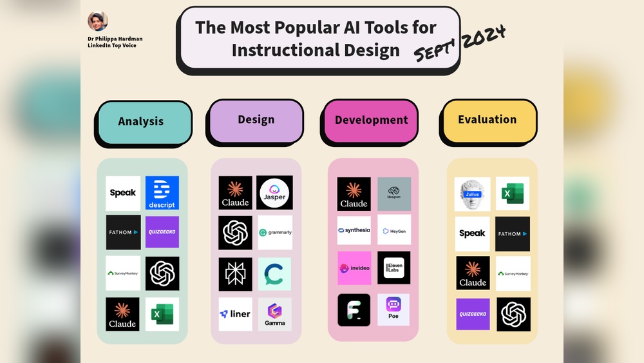
Task: Click the OpenAI logo in Evaluation column
Action: (x=513, y=315)
